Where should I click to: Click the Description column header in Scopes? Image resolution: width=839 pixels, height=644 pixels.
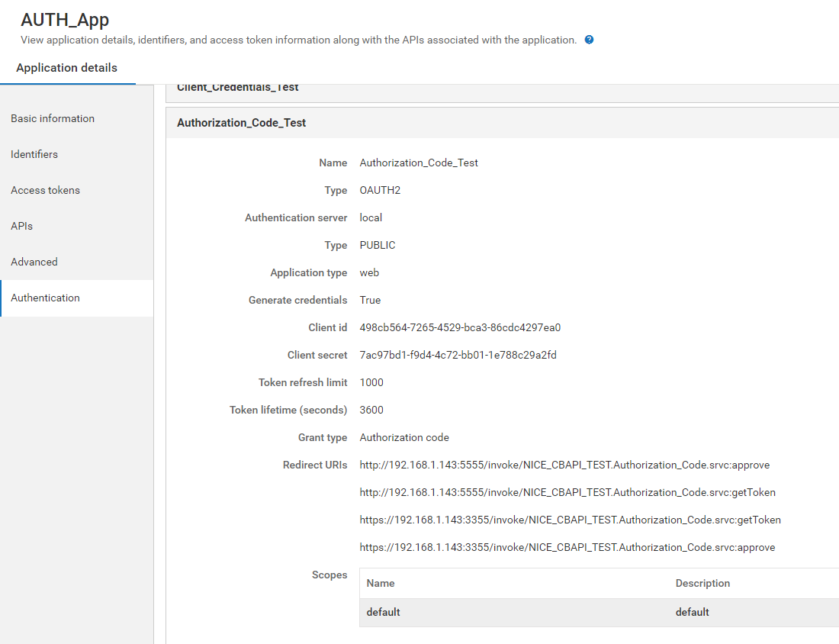pos(702,583)
